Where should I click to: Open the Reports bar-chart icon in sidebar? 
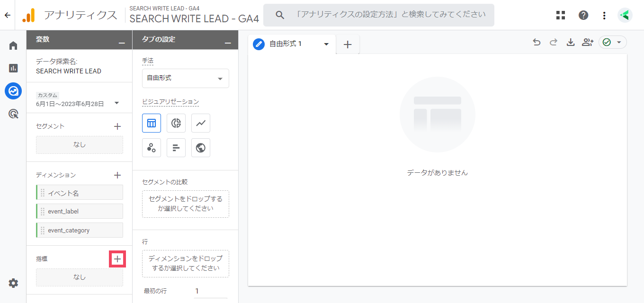pyautogui.click(x=13, y=68)
